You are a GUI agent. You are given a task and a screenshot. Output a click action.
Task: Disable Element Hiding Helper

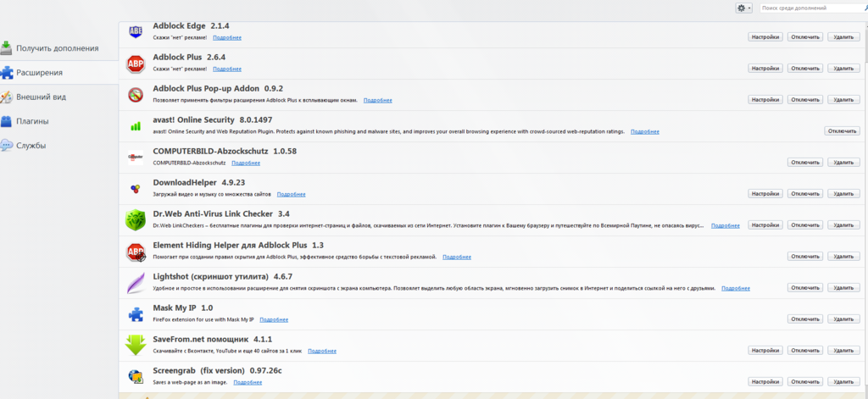pyautogui.click(x=805, y=257)
